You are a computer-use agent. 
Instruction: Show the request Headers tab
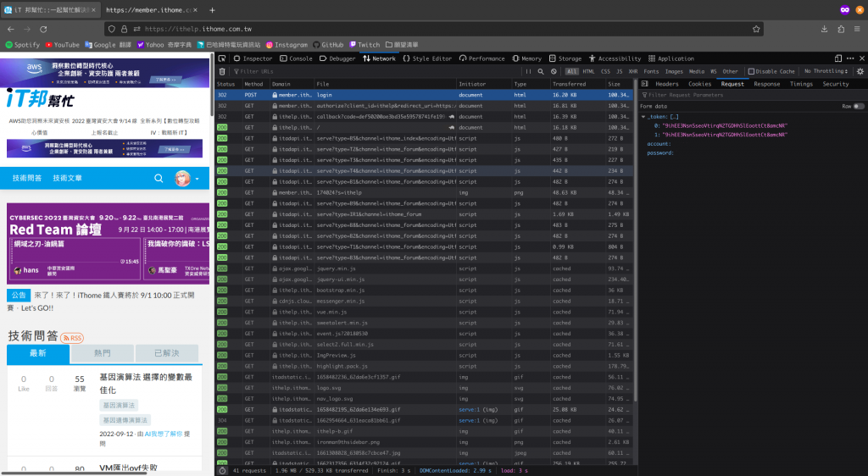click(666, 84)
